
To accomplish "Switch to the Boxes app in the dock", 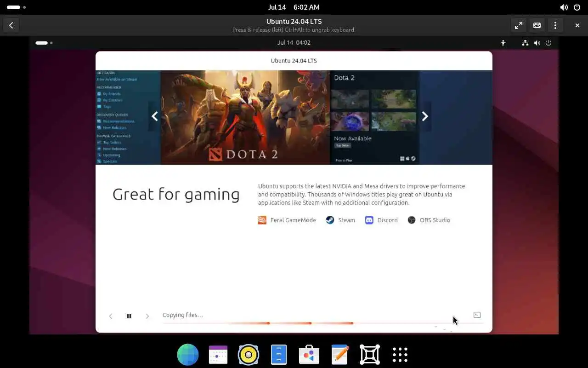I will 370,355.
